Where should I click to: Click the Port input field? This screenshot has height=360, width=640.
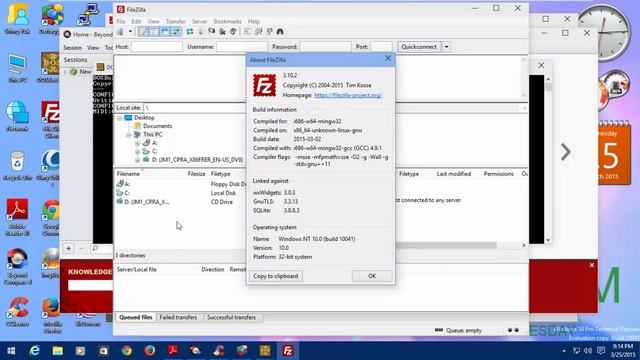381,47
